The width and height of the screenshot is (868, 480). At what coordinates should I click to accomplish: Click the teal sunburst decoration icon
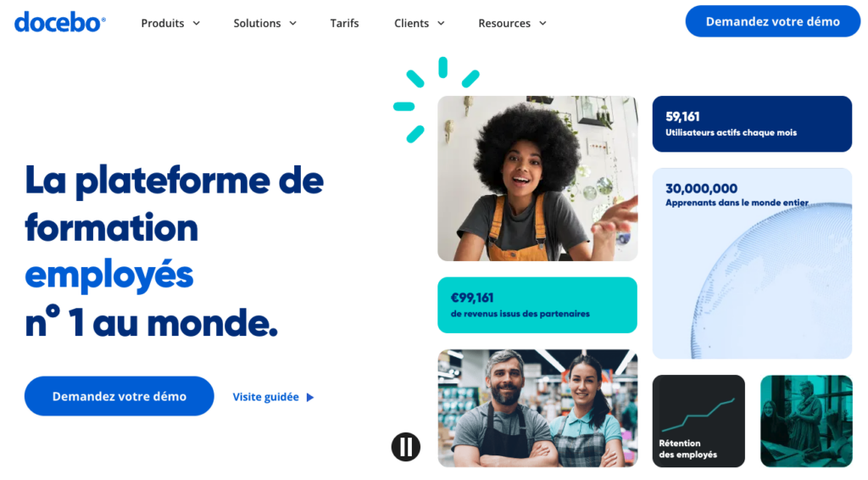pyautogui.click(x=436, y=100)
